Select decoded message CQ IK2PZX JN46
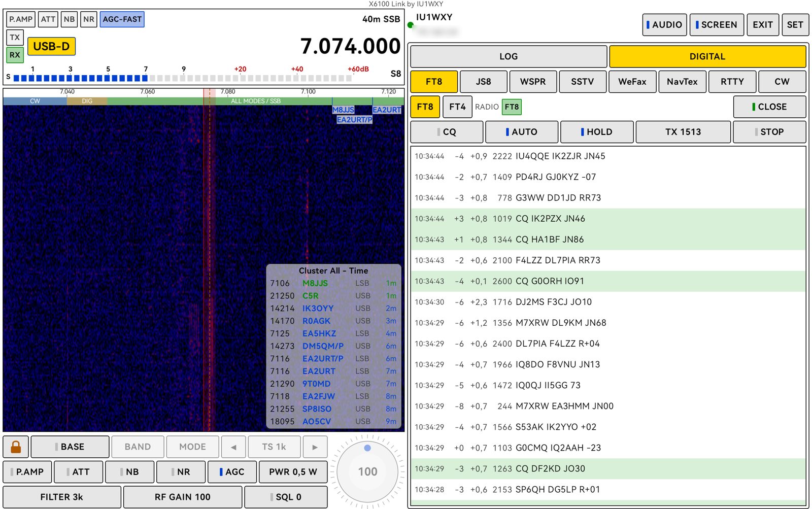The width and height of the screenshot is (812, 509). [608, 219]
